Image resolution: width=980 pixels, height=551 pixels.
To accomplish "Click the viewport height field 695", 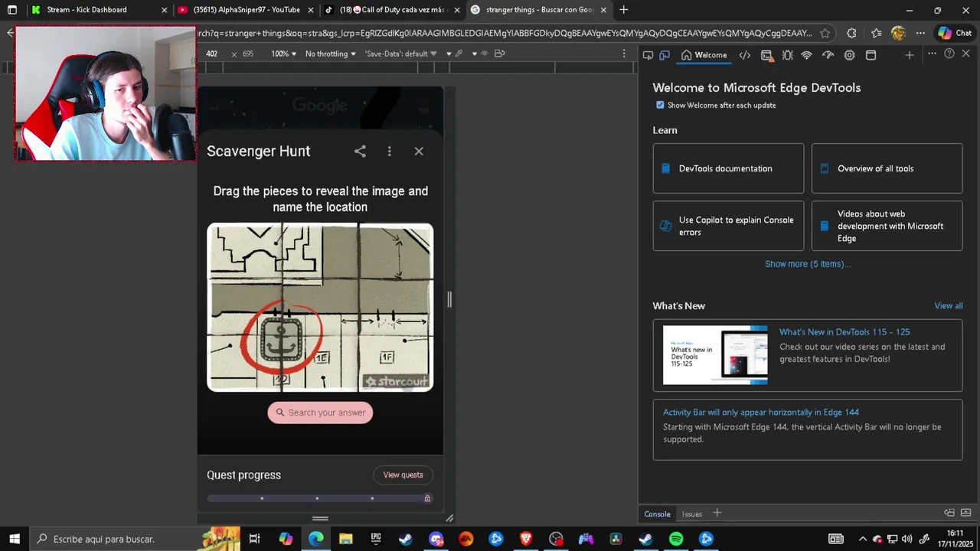I will tap(248, 54).
